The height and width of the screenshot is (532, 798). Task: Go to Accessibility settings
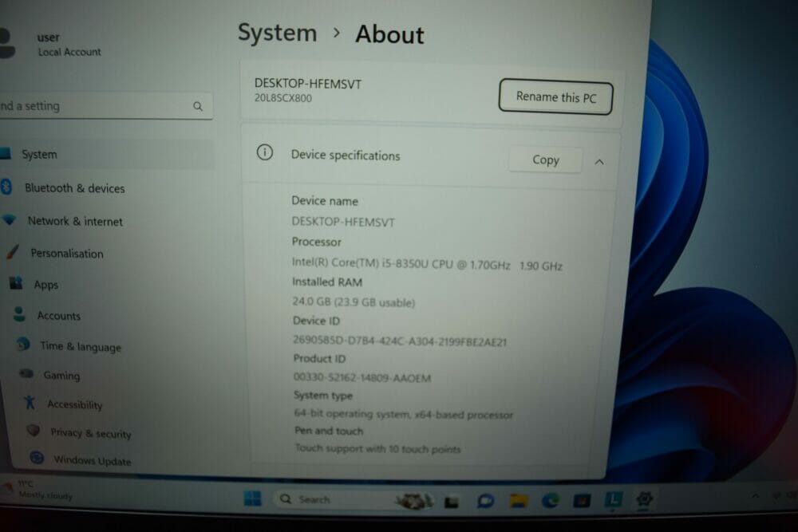(x=75, y=404)
